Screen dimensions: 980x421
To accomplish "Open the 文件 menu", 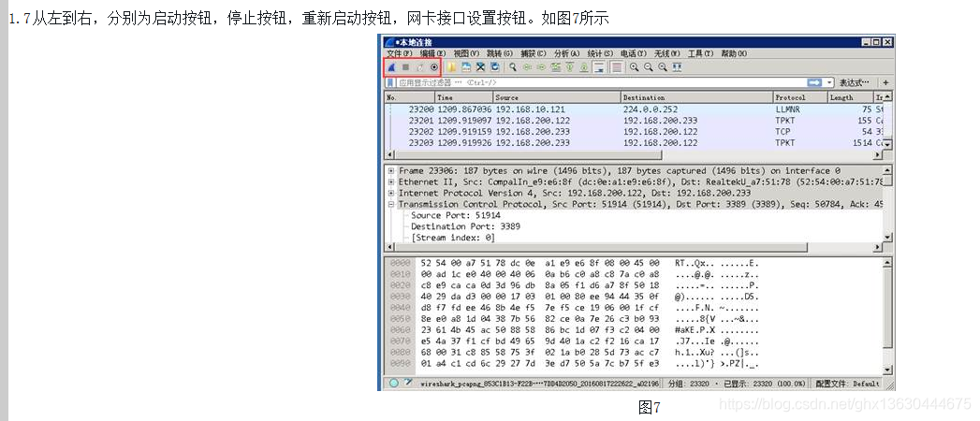I will [x=398, y=53].
